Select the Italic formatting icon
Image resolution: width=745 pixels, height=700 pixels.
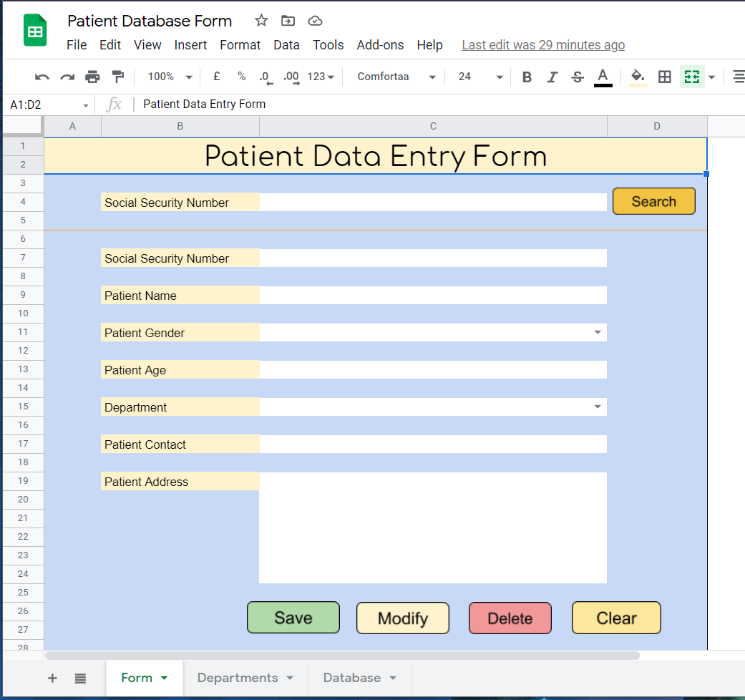(552, 76)
